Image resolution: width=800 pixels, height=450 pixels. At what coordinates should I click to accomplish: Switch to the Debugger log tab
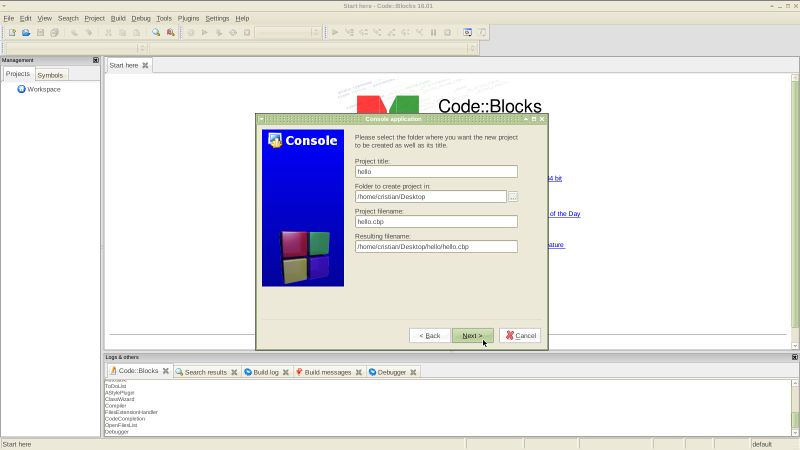[x=391, y=372]
